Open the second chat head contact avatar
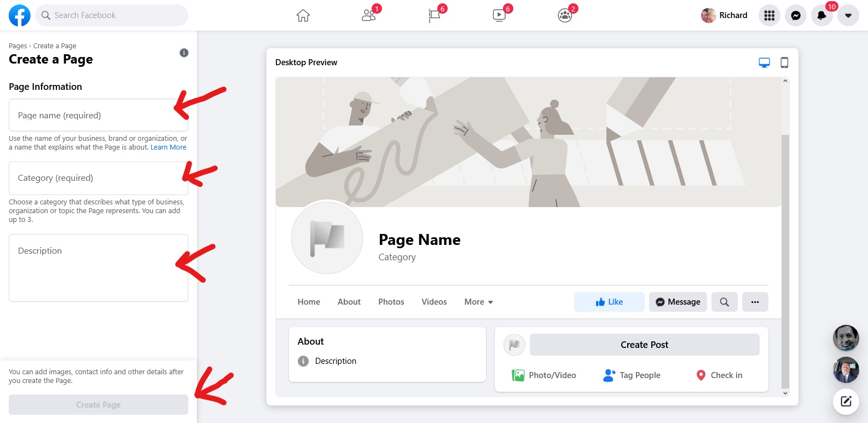Image resolution: width=868 pixels, height=423 pixels. [846, 370]
